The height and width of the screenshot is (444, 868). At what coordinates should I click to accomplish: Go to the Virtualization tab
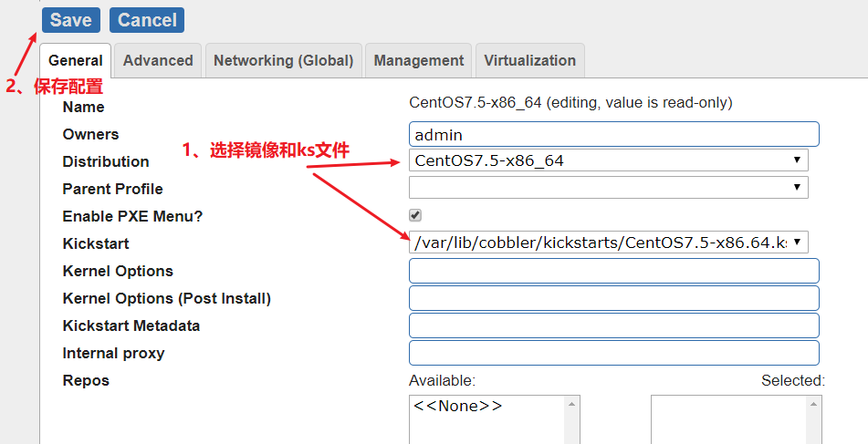coord(529,61)
